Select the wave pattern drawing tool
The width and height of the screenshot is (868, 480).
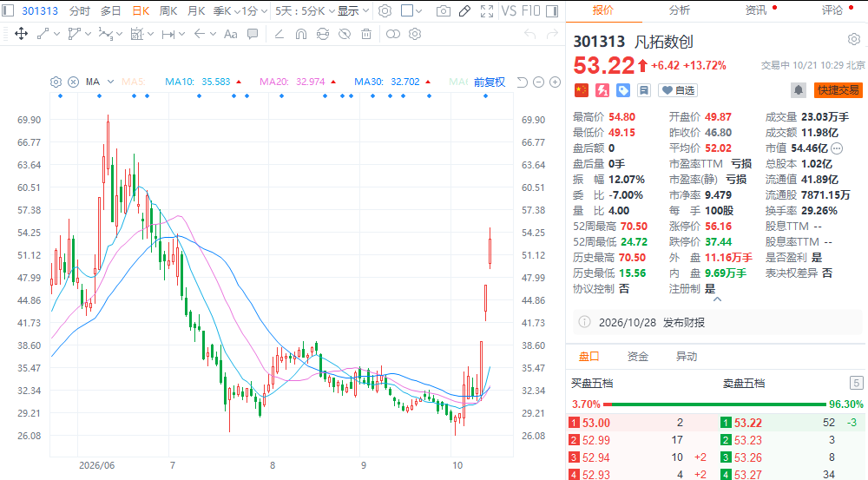tap(105, 35)
